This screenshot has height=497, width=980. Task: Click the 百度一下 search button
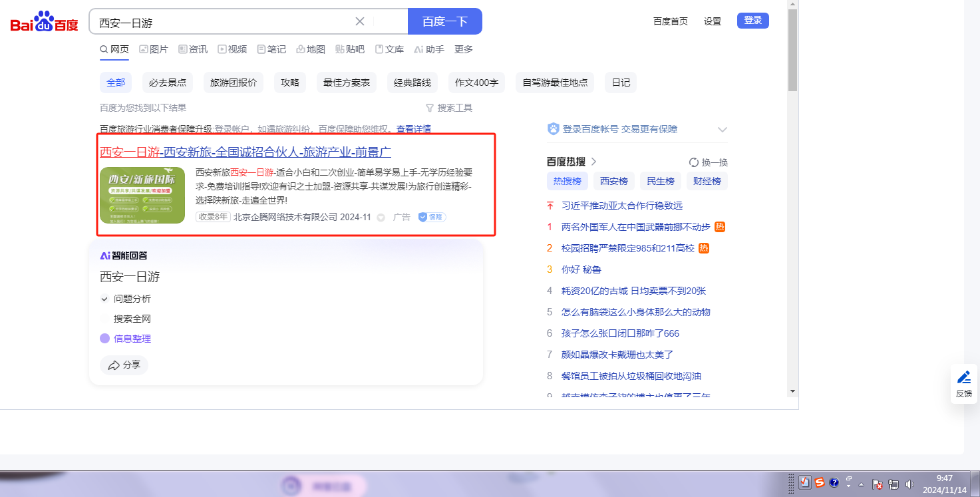444,21
